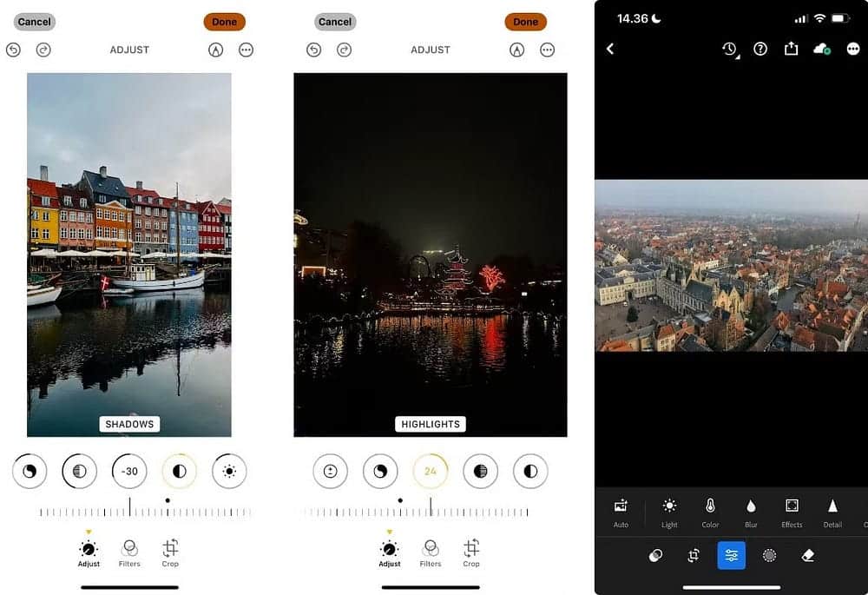868x595 pixels.
Task: Open the Lightroom three-dot more menu
Action: tap(853, 50)
